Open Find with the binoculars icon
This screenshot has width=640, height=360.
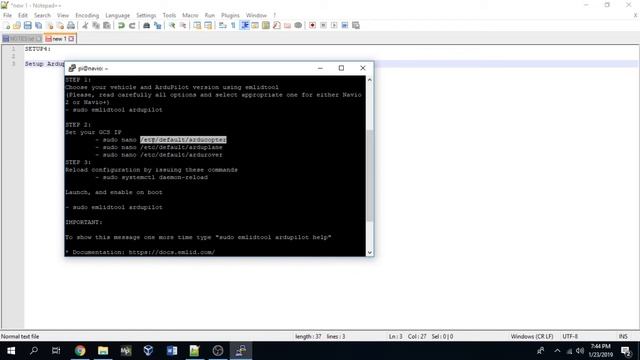146,25
